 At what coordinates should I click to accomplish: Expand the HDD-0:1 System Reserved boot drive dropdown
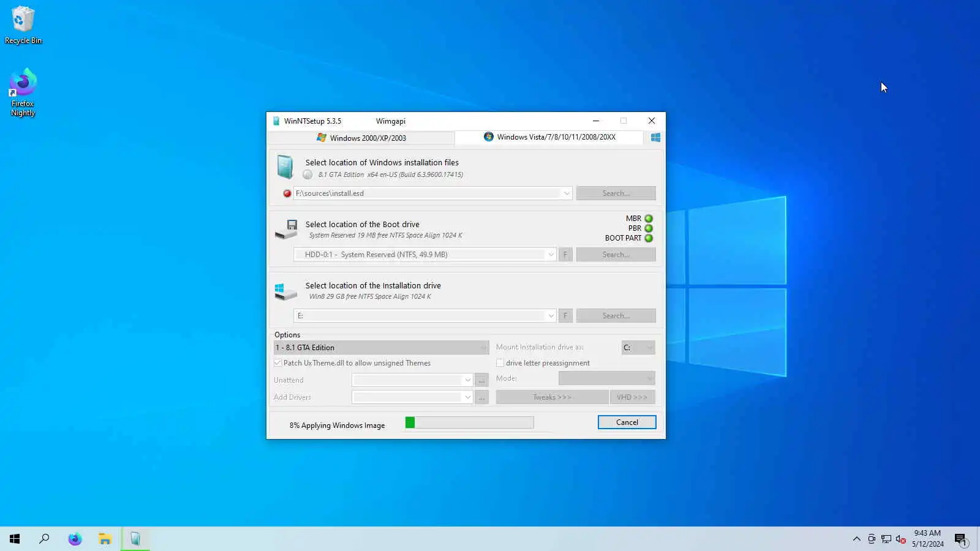tap(551, 255)
